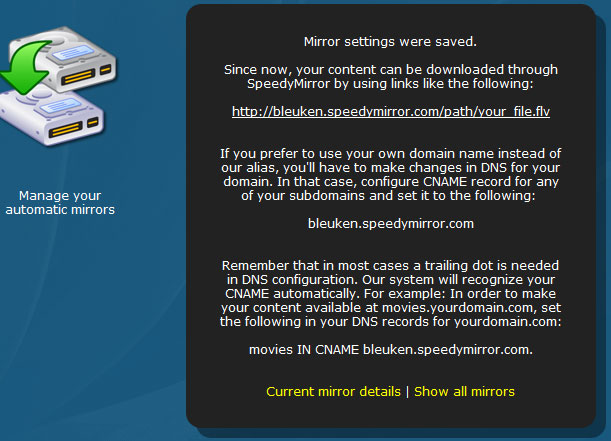Click the "Mirror settings were saved." message
This screenshot has width=611, height=441.
390,42
